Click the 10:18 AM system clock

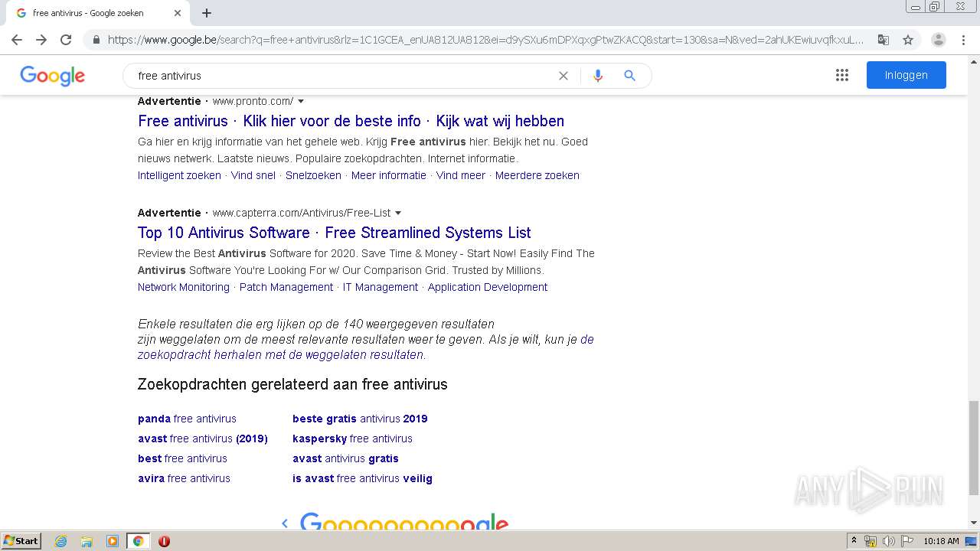point(941,541)
